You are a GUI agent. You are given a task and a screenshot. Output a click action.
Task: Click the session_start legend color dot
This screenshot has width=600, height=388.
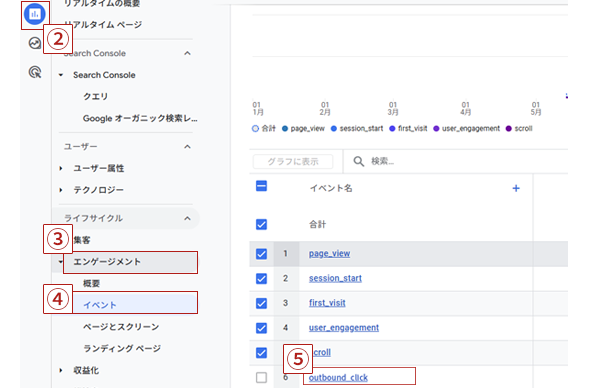tap(334, 129)
